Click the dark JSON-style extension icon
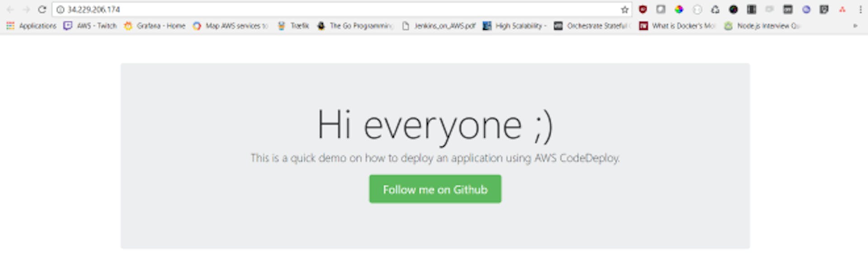 [788, 9]
